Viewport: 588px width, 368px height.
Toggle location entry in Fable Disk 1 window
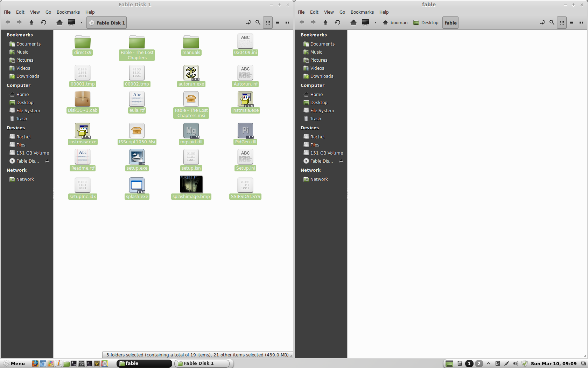[x=248, y=22]
